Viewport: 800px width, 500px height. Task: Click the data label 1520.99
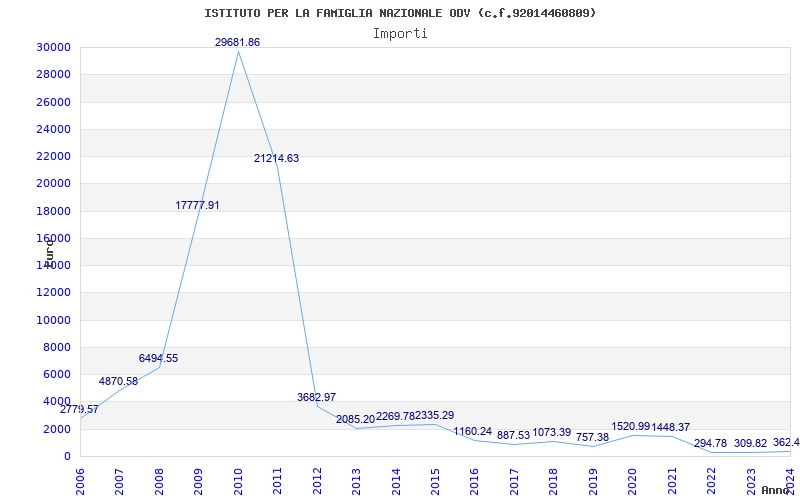[631, 426]
